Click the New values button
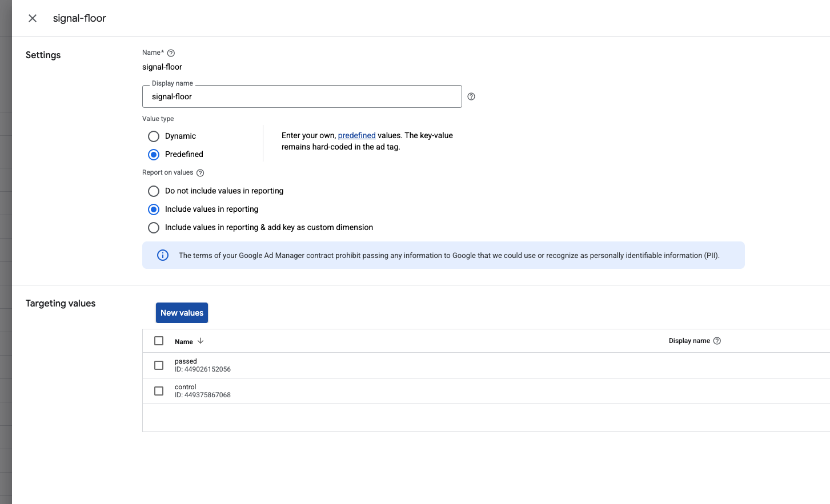Image resolution: width=830 pixels, height=504 pixels. [182, 313]
